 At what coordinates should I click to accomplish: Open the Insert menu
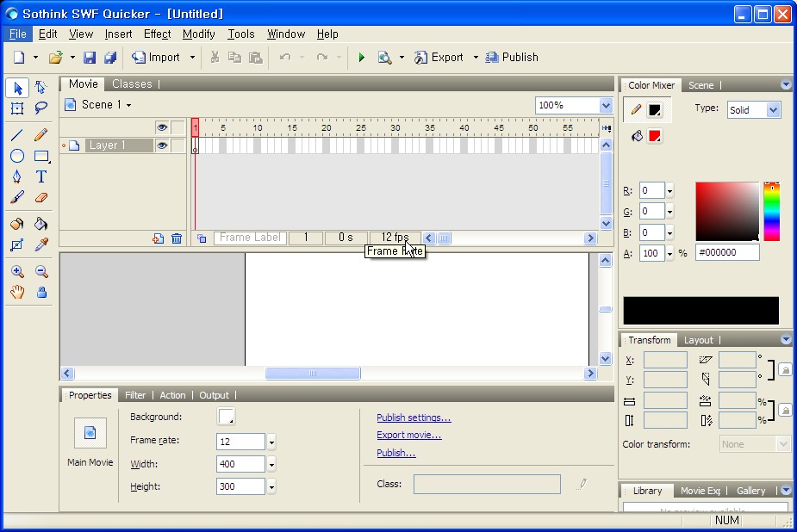tap(118, 34)
